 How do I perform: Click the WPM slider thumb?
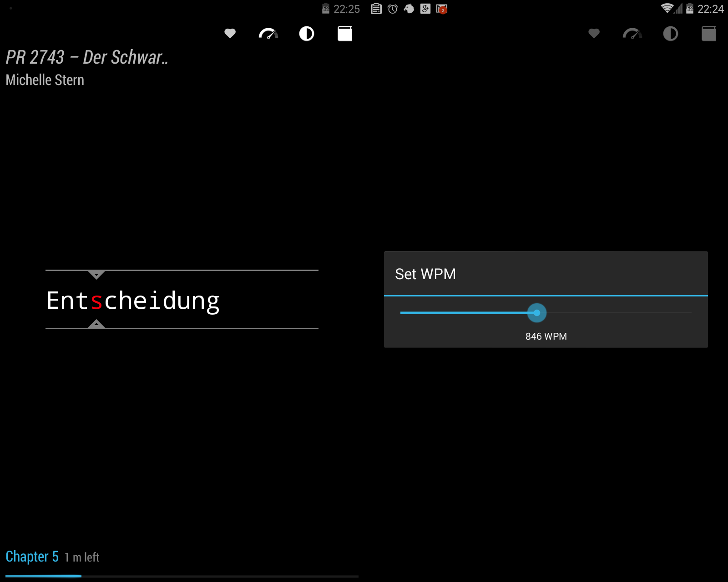(x=537, y=313)
